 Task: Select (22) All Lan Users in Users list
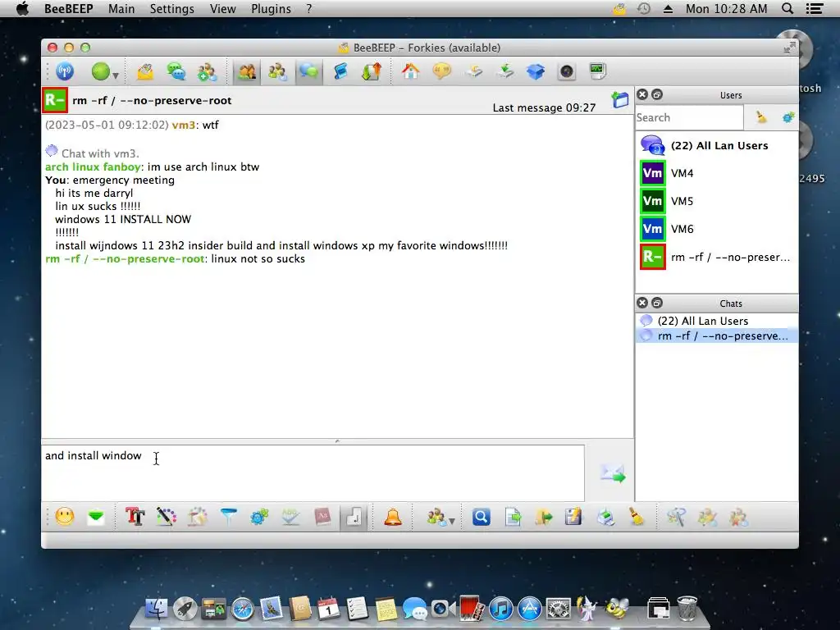717,145
